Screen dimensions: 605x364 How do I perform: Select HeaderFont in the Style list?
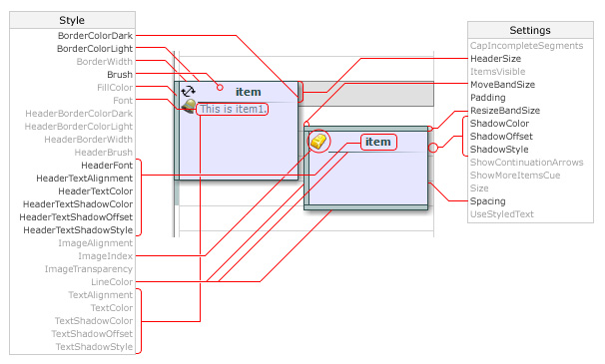point(107,166)
